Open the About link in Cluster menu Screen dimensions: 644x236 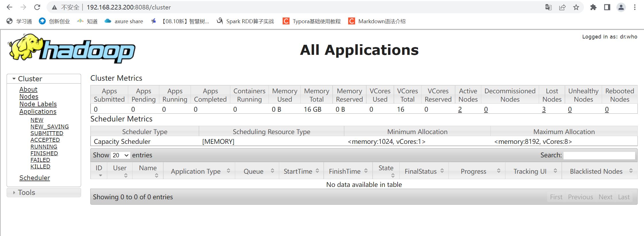click(28, 89)
